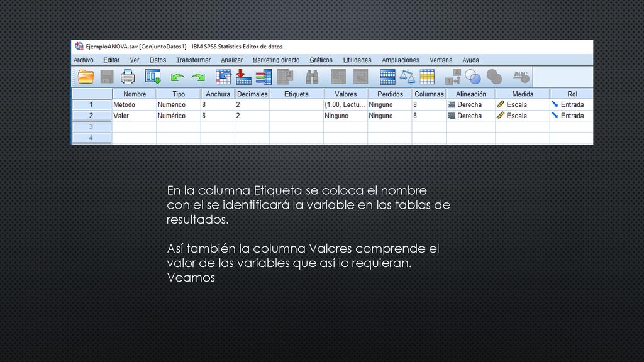
Task: Click the Nombre column header
Action: click(135, 94)
